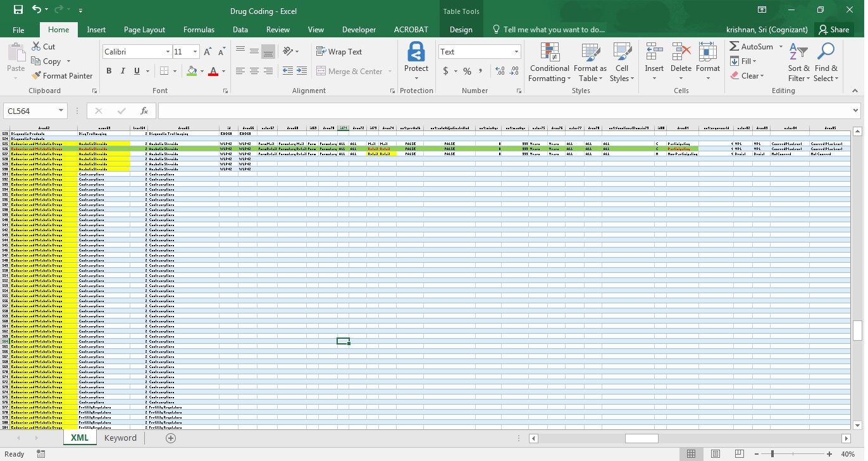
Task: Open the Keyword sheet tab
Action: coord(120,438)
